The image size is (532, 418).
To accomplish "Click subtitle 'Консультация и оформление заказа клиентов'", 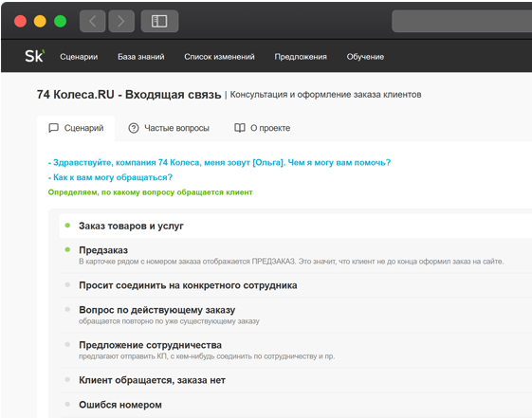I will [325, 95].
